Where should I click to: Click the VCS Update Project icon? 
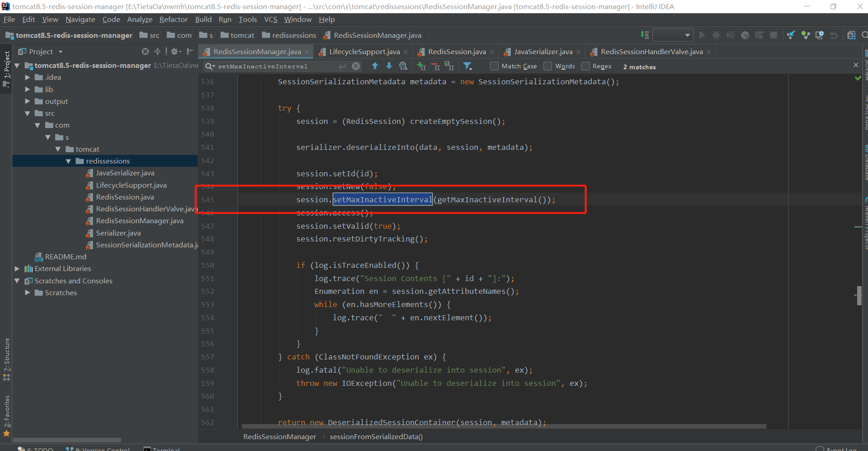tap(791, 35)
